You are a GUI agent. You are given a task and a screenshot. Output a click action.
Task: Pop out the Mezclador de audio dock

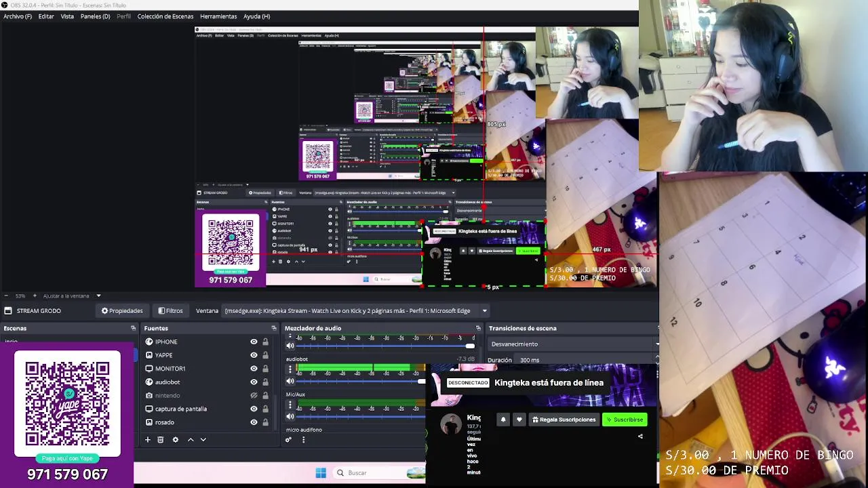[x=478, y=328]
